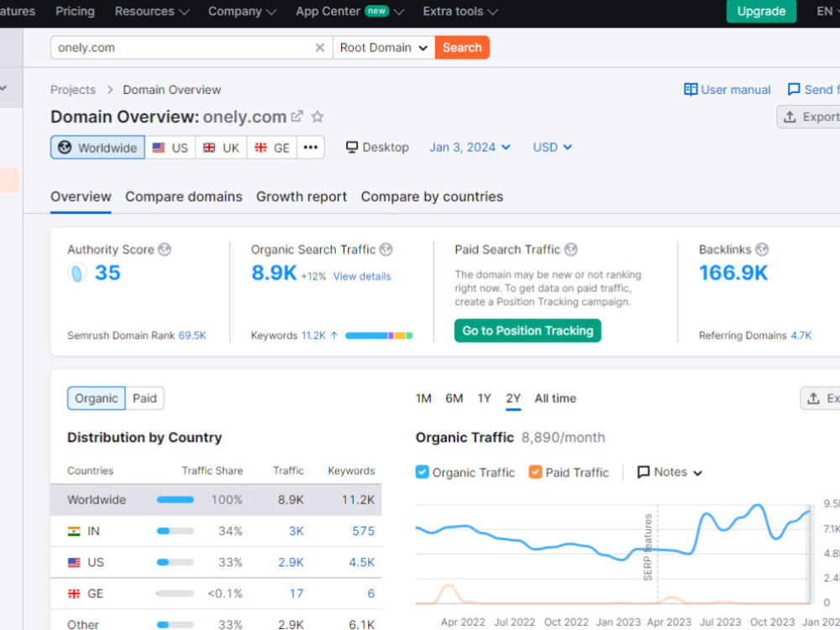Click Authority Score info globe icon
This screenshot has width=840, height=630.
pos(165,249)
